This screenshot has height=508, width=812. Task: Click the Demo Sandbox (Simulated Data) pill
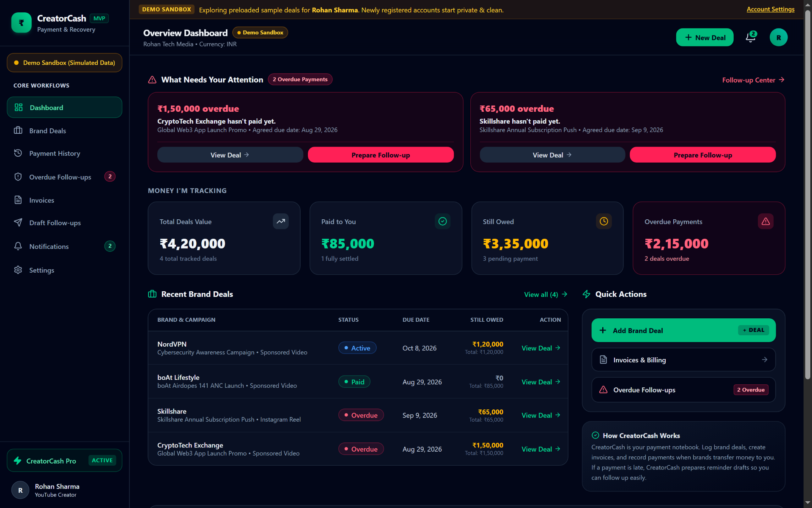click(65, 63)
